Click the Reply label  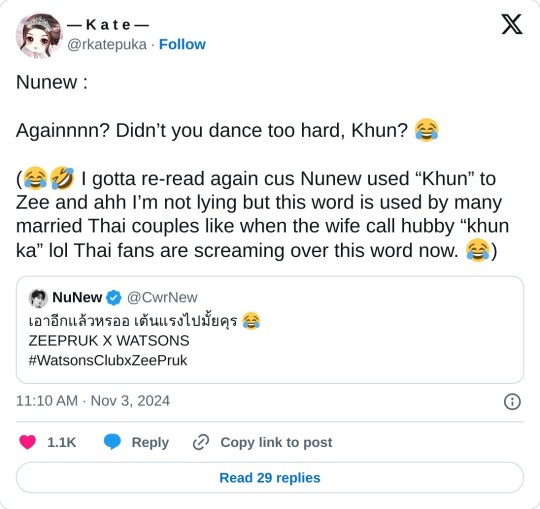tap(150, 443)
